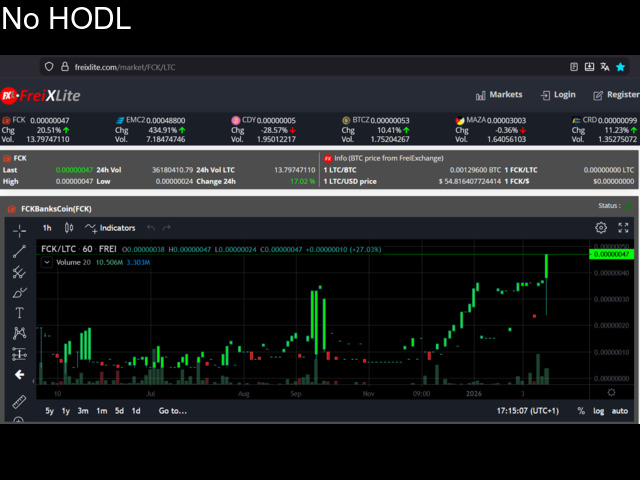Open the MAZA ticker entry
This screenshot has width=640, height=480.
tap(491, 130)
